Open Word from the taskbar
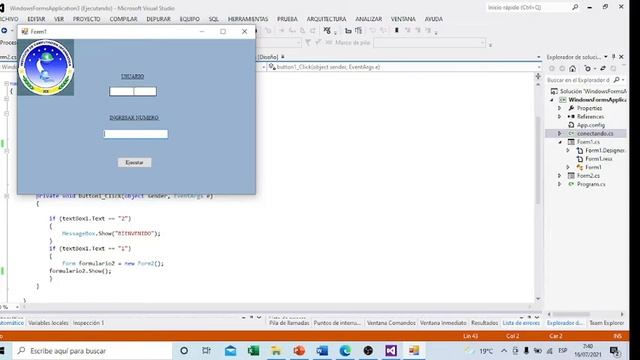The width and height of the screenshot is (640, 360). (x=322, y=351)
